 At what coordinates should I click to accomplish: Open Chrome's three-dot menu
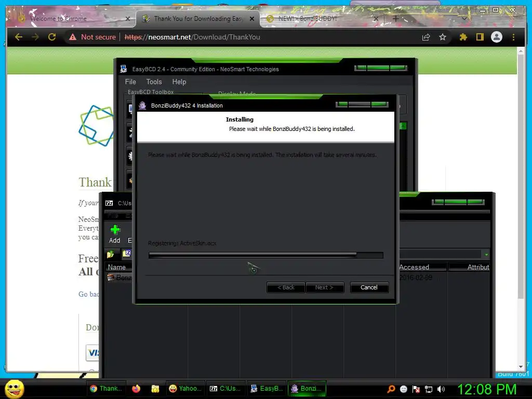coord(513,37)
